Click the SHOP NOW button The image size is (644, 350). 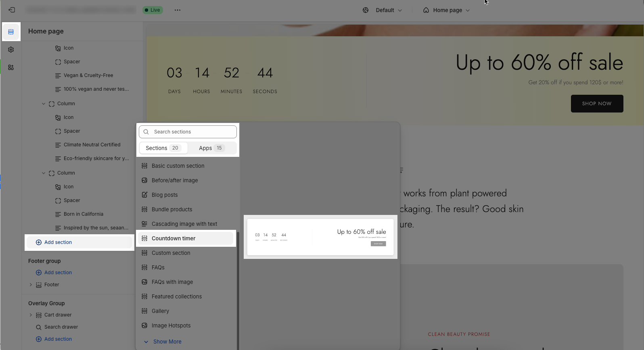(x=597, y=104)
